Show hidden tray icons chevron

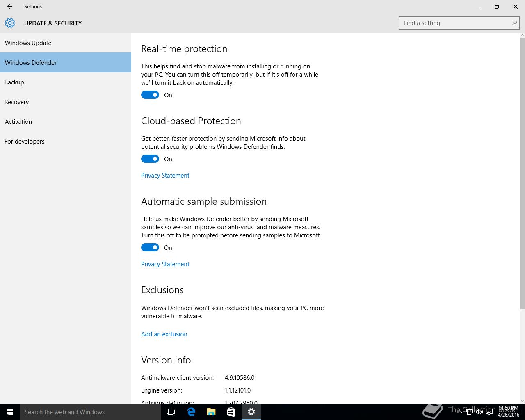pos(459,412)
